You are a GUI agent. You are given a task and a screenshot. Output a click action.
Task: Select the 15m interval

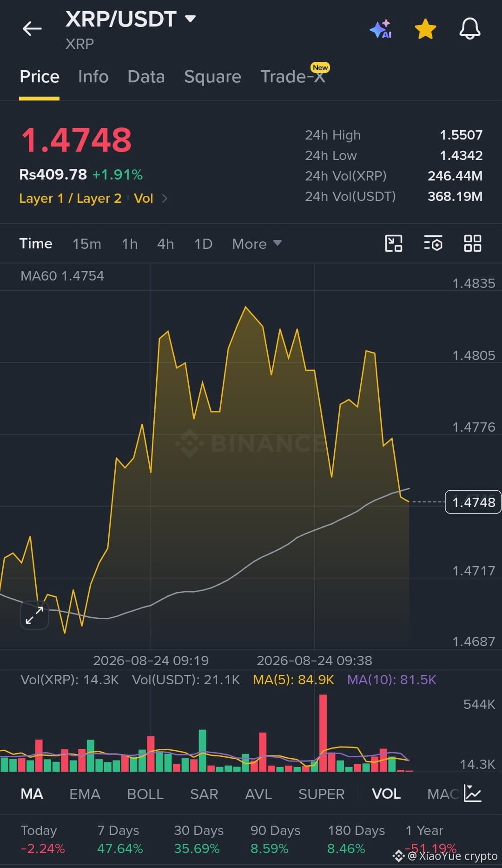click(x=87, y=244)
